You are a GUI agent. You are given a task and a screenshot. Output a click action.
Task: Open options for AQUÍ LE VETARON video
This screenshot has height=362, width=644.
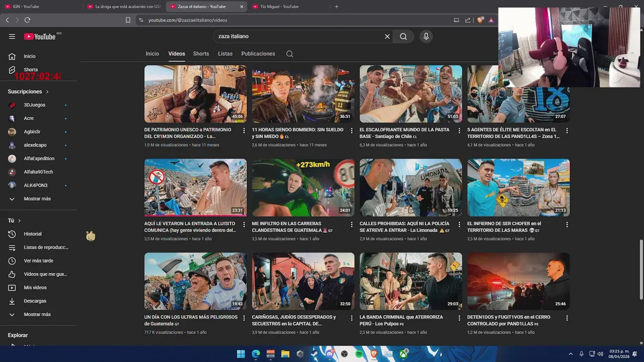coord(244,224)
